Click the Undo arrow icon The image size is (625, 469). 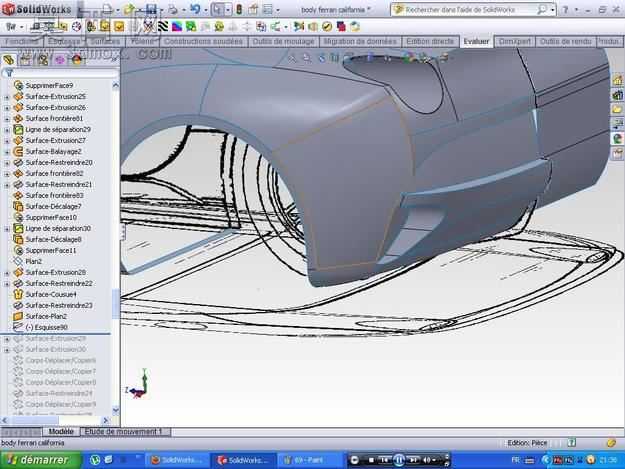coord(195,9)
